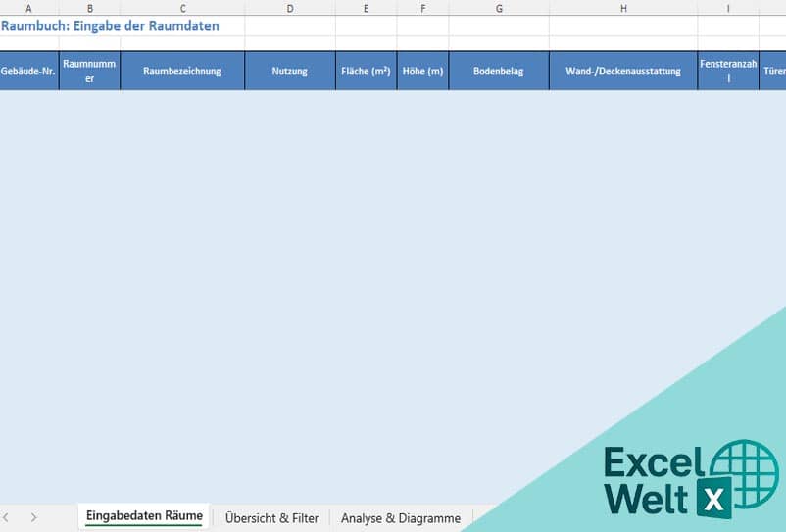This screenshot has height=532, width=786.
Task: Click the Fensteranzahl header cell
Action: (x=728, y=72)
